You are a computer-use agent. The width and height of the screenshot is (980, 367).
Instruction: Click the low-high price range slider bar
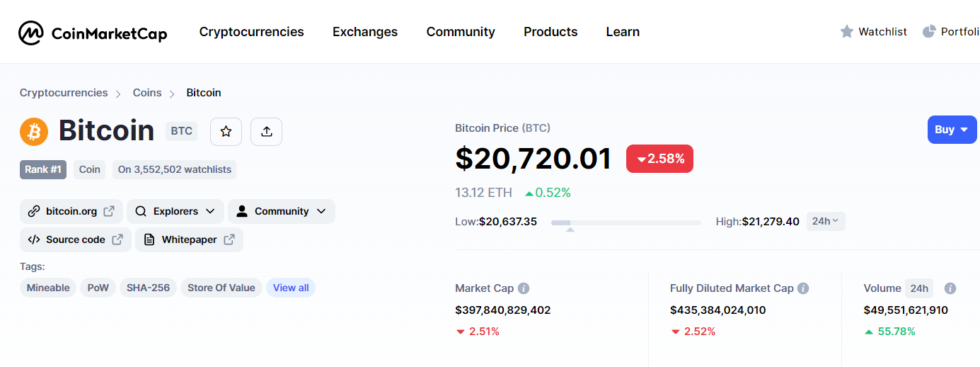626,222
